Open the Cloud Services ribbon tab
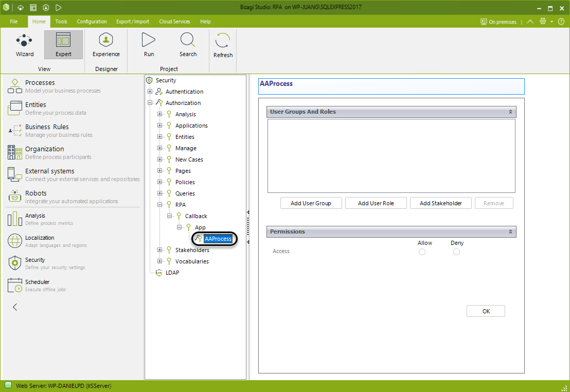 (174, 22)
